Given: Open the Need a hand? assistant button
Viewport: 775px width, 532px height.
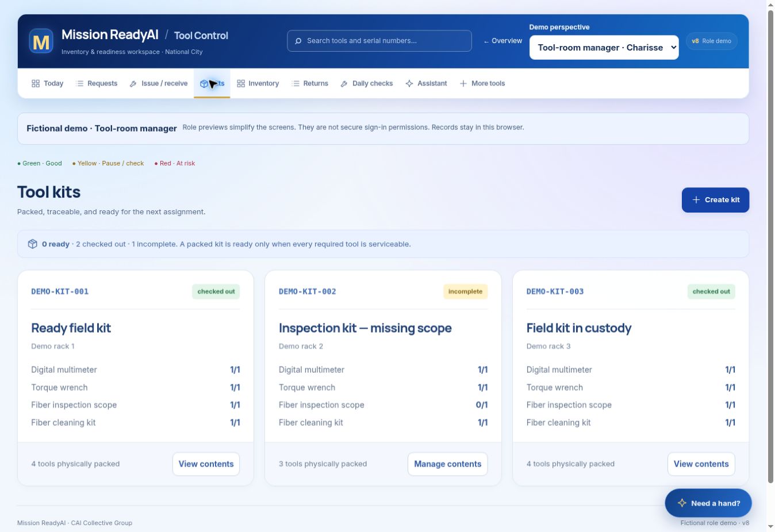Looking at the screenshot, I should [x=708, y=503].
